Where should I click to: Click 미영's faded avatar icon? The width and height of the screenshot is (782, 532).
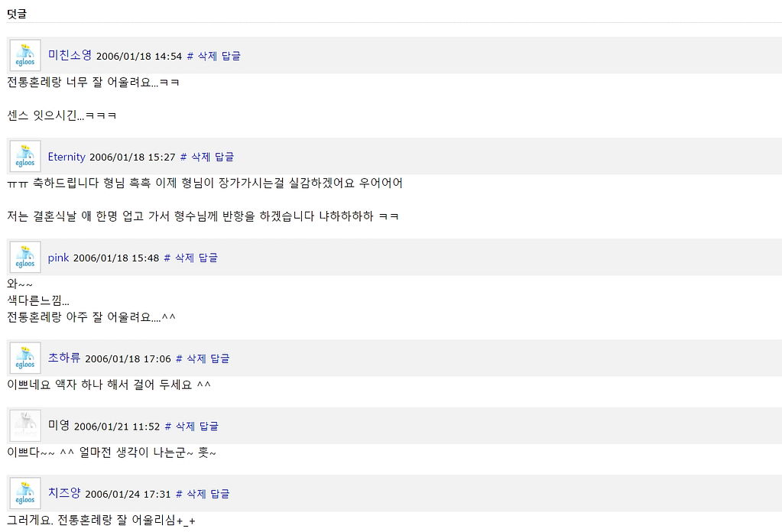(25, 426)
